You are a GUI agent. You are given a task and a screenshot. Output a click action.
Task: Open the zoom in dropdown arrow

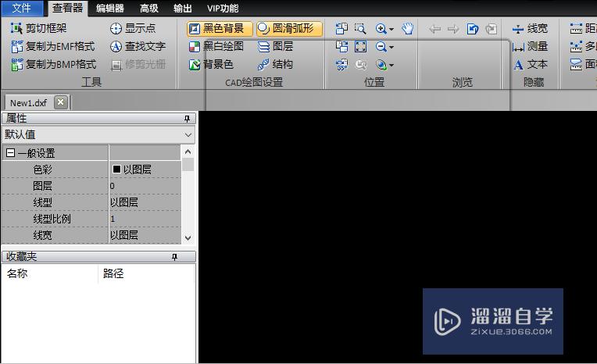coord(391,29)
